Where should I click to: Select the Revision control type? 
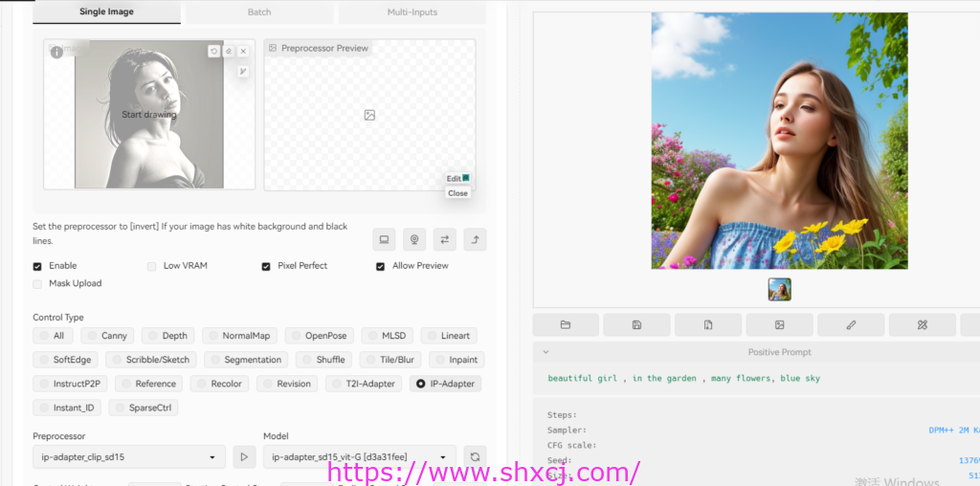click(287, 384)
